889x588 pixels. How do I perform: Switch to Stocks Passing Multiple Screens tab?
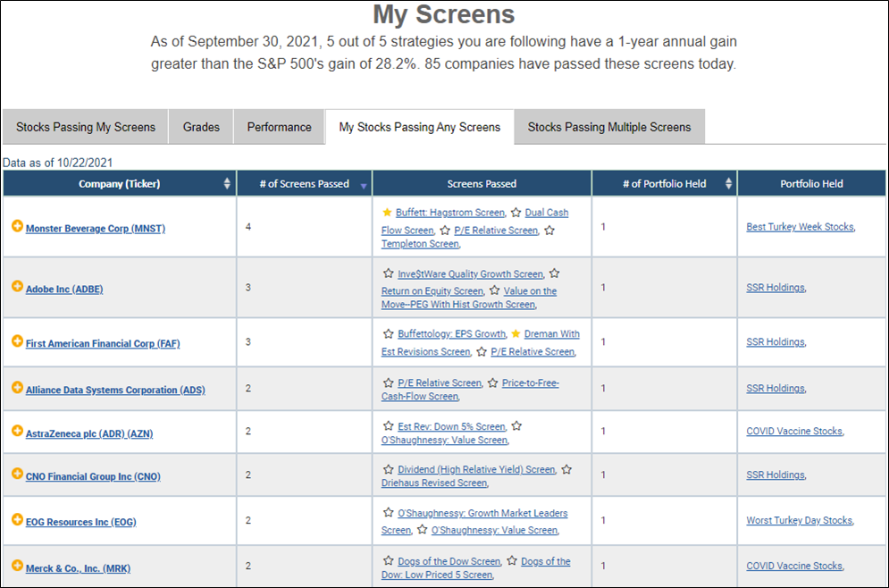click(x=609, y=127)
